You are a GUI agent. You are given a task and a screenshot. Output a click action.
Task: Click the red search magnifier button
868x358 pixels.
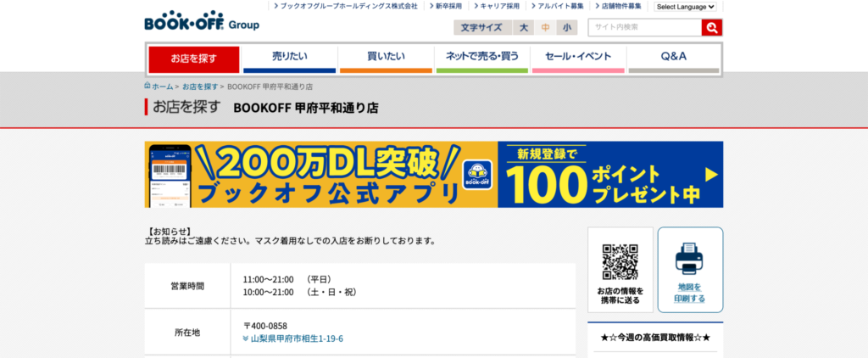pos(712,27)
